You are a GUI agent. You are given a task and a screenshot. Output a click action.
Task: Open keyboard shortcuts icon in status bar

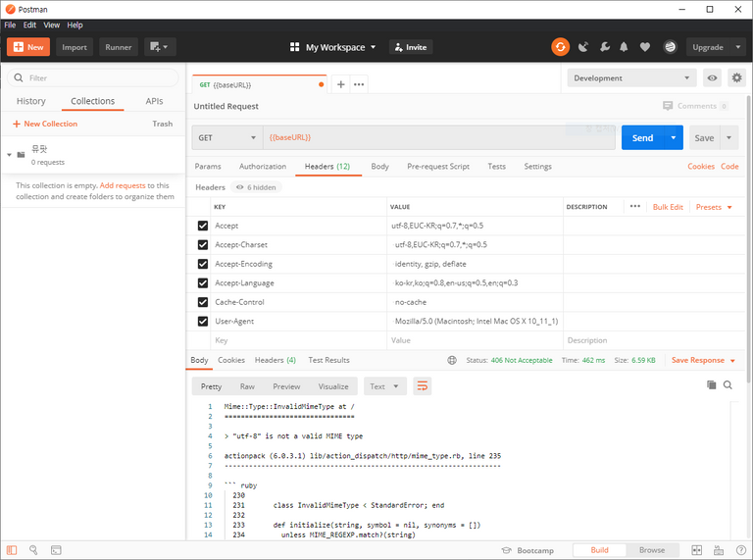(x=719, y=550)
